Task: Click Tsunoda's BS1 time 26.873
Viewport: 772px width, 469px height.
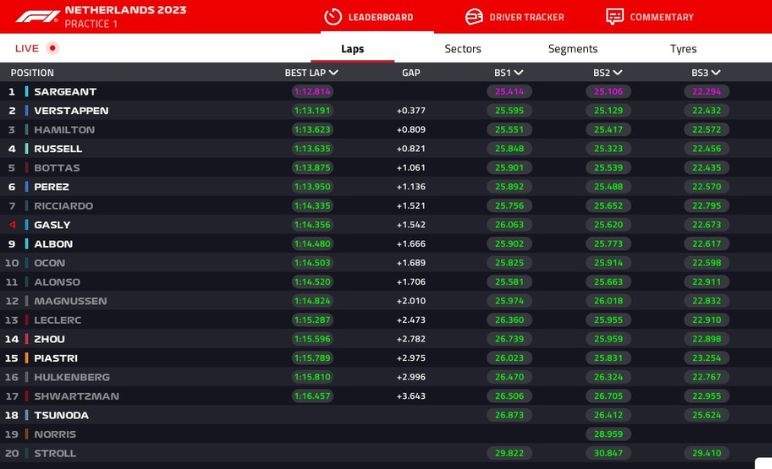Action: click(x=509, y=415)
